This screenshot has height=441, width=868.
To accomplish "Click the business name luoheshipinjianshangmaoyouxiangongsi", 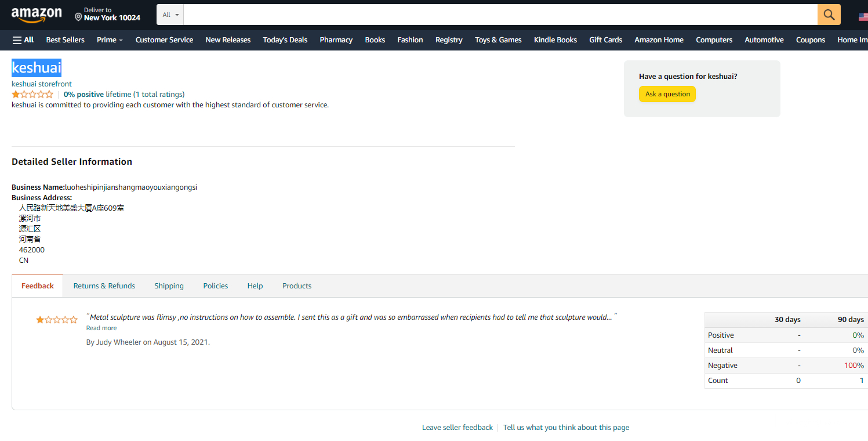I will 131,187.
